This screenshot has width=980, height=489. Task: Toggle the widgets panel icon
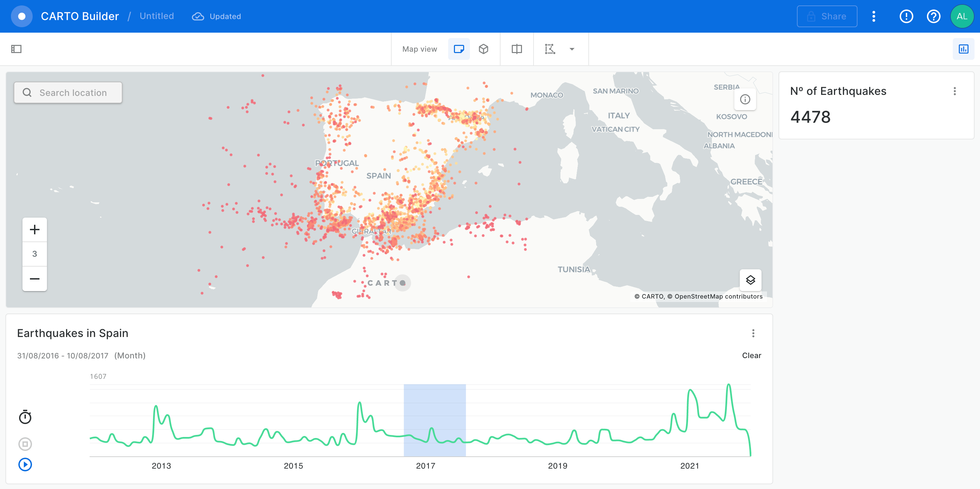(x=963, y=49)
